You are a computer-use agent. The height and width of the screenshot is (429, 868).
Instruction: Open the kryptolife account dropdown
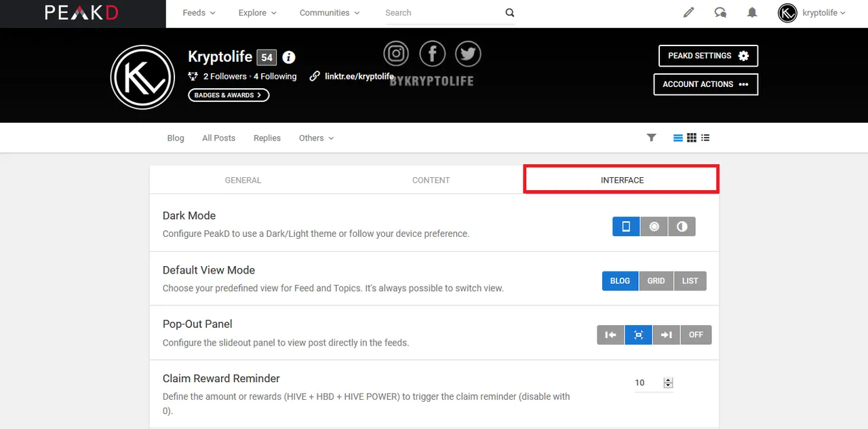pos(824,13)
